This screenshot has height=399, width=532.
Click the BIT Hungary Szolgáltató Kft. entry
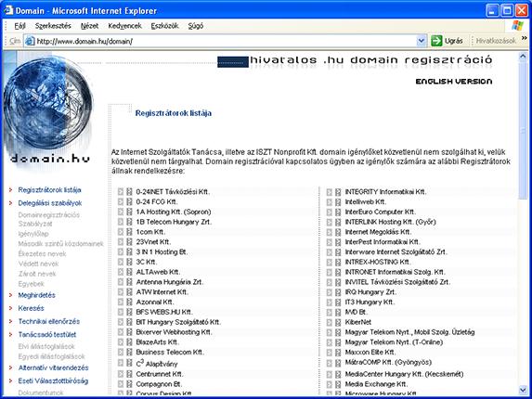click(178, 322)
